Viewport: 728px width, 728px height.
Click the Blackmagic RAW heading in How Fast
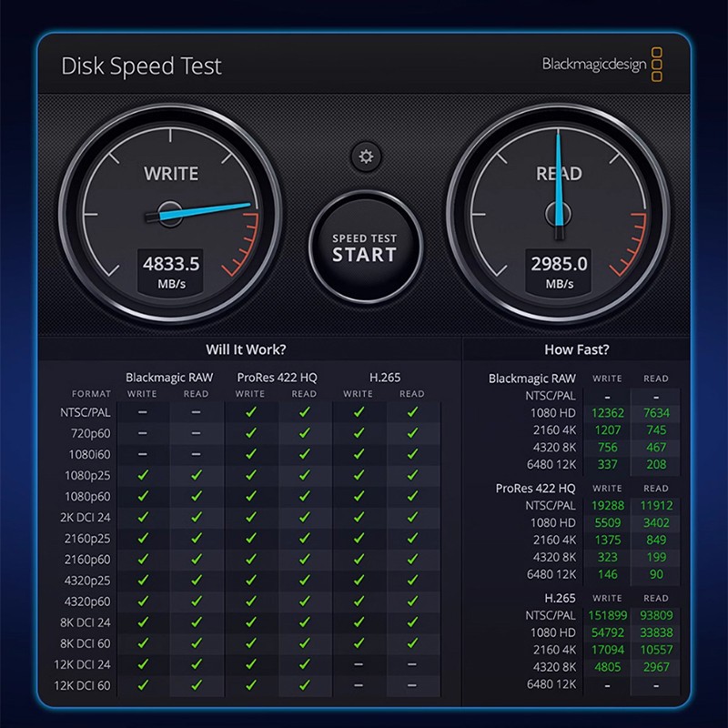point(532,379)
